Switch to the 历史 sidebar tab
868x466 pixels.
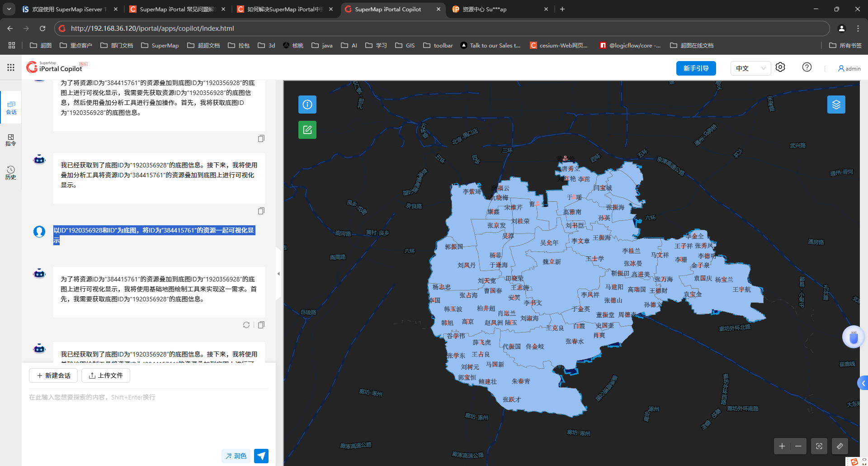[x=11, y=173]
